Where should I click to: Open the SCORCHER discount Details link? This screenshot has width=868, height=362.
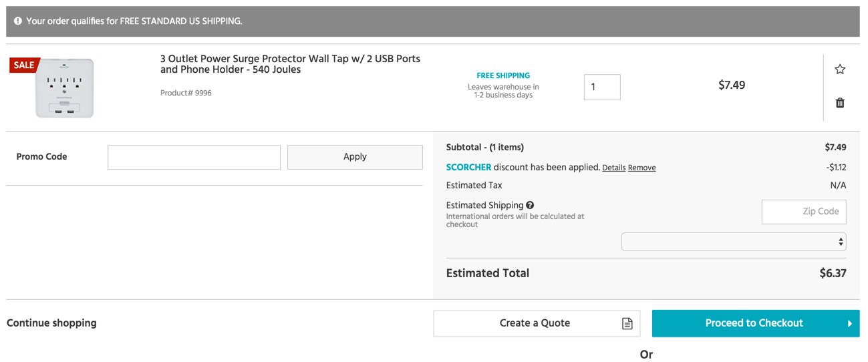[x=613, y=168]
